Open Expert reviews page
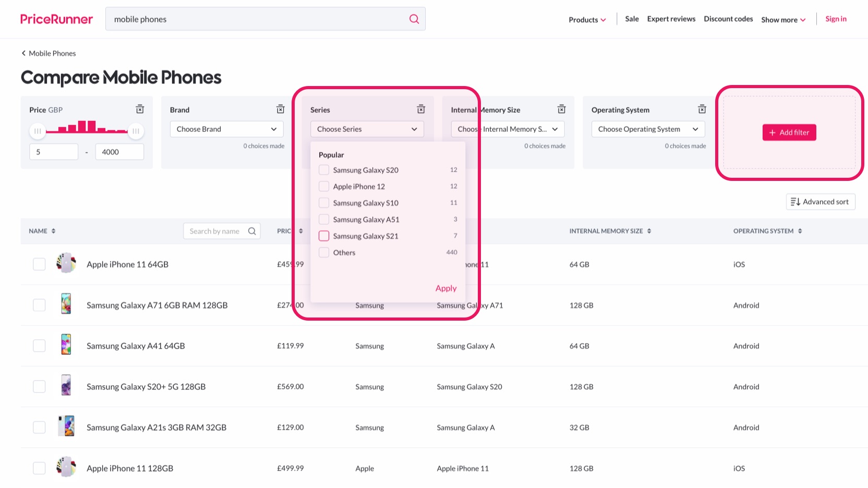This screenshot has width=868, height=488. 671,19
